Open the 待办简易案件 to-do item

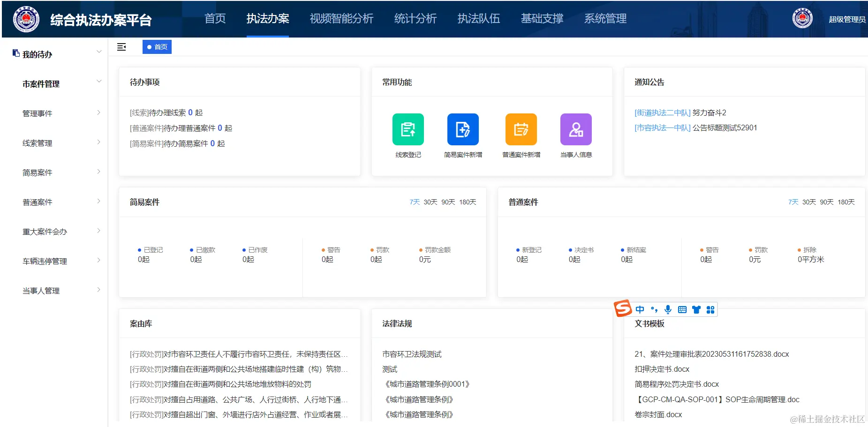[x=177, y=143]
